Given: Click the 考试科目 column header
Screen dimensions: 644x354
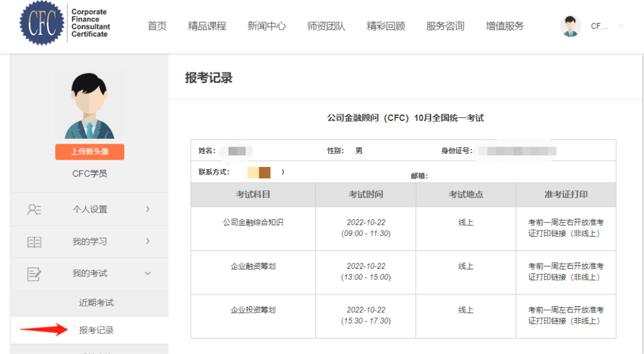Looking at the screenshot, I should pyautogui.click(x=253, y=195).
